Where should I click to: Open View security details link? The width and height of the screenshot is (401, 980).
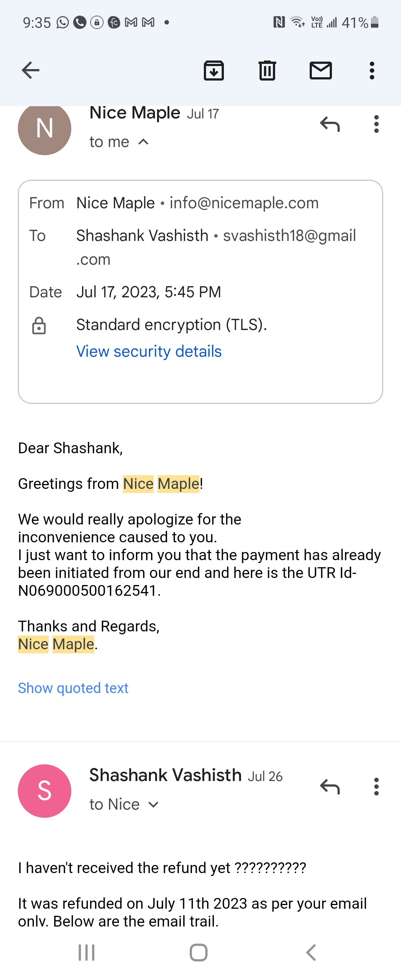(x=149, y=351)
